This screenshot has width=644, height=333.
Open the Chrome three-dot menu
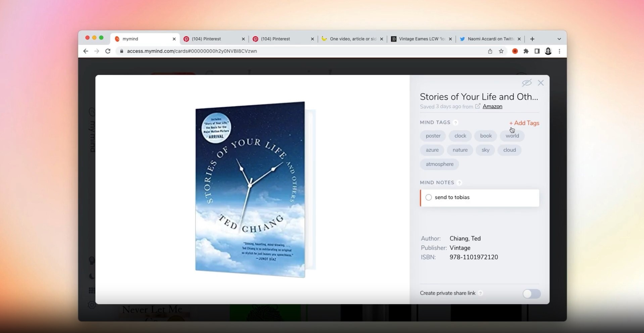[x=559, y=51]
